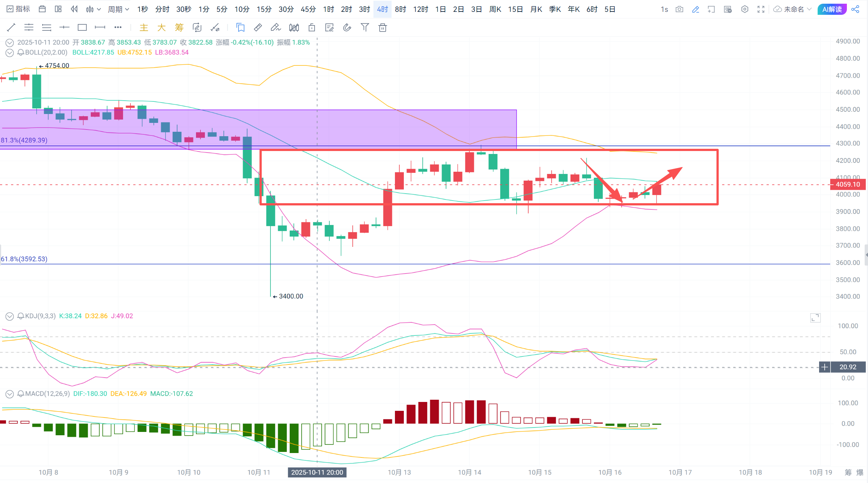
Task: Click the filter funnel icon
Action: (365, 27)
